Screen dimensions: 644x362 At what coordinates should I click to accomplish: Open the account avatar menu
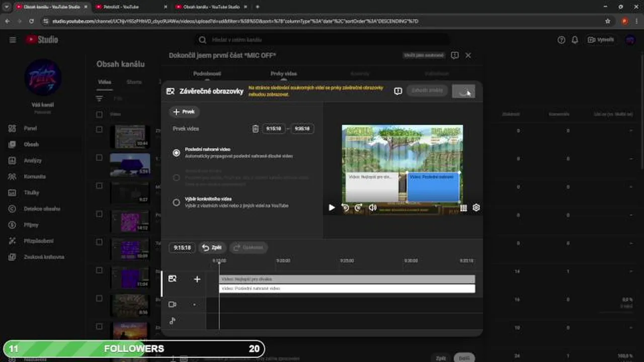[x=630, y=40]
